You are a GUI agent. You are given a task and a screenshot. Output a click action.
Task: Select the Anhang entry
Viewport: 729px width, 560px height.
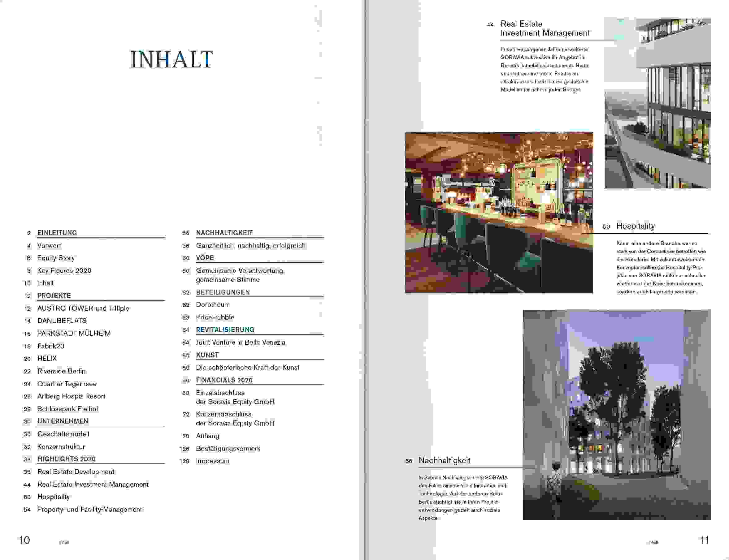[x=207, y=436]
